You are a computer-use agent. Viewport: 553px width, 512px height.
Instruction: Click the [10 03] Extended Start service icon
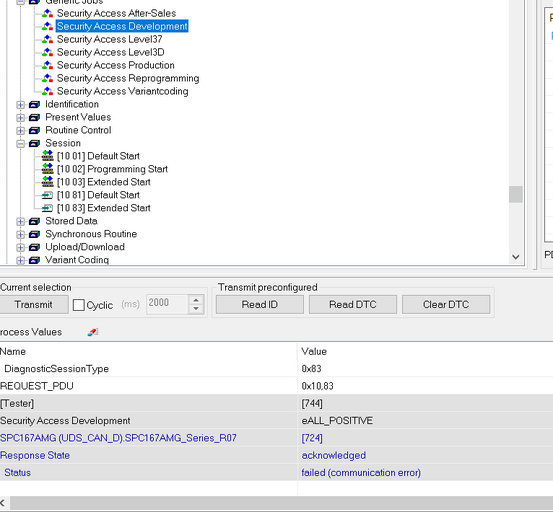coord(47,182)
